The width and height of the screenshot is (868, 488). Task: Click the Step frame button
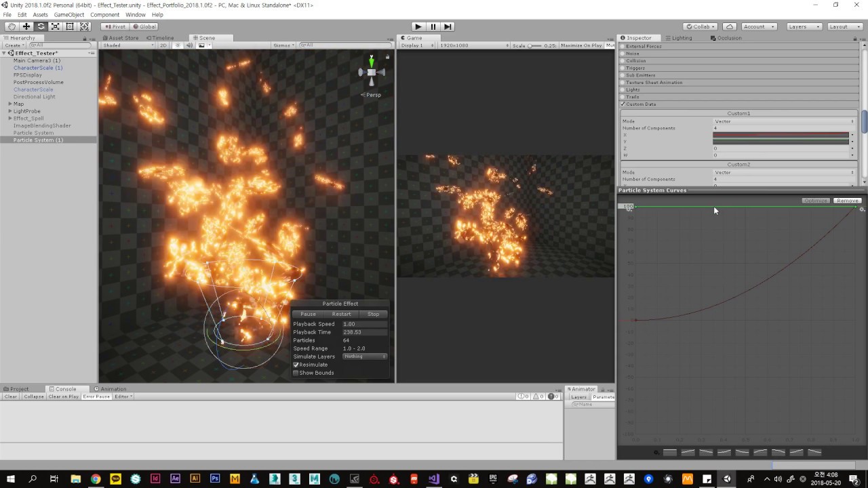coord(448,26)
